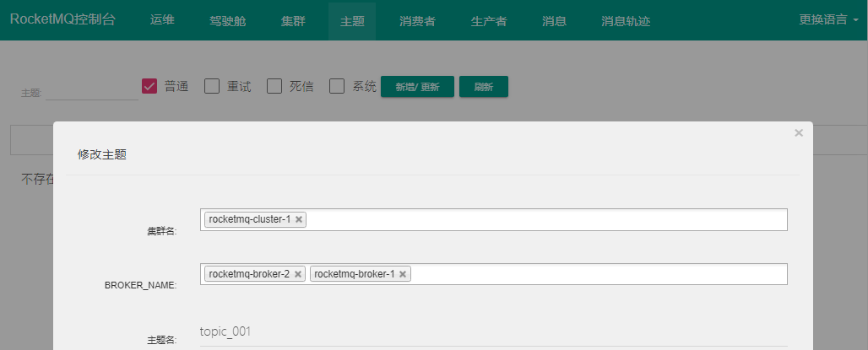868x350 pixels.
Task: Open the 消息轨迹 tab
Action: coord(626,20)
